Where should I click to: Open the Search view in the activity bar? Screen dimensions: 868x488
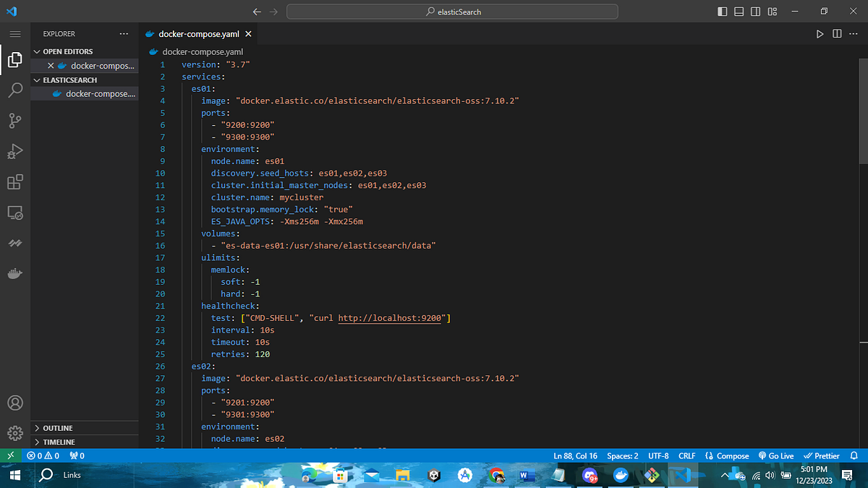(14, 90)
